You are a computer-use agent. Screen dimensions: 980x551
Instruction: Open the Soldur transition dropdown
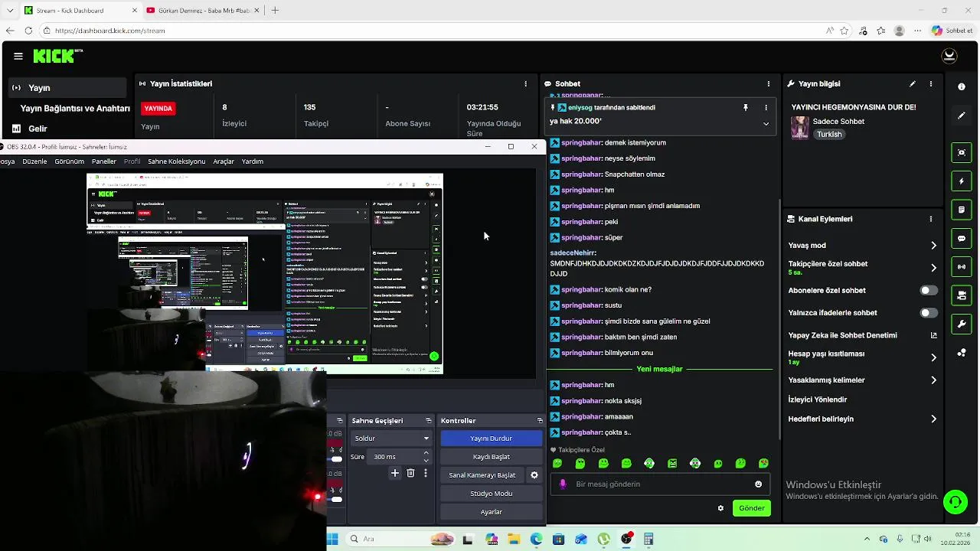(392, 439)
